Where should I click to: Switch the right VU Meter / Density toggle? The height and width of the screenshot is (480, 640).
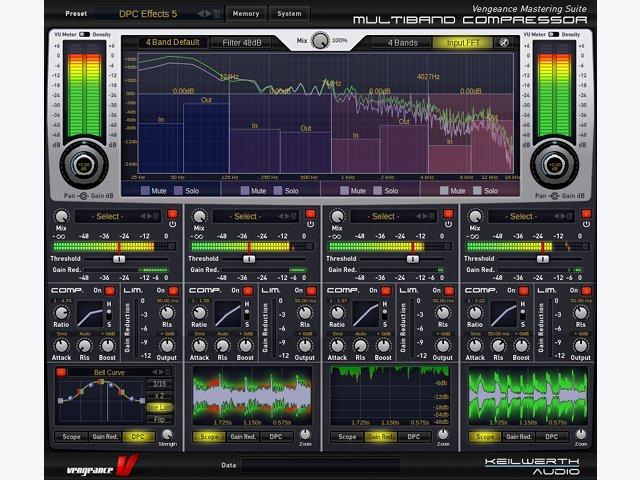(553, 34)
